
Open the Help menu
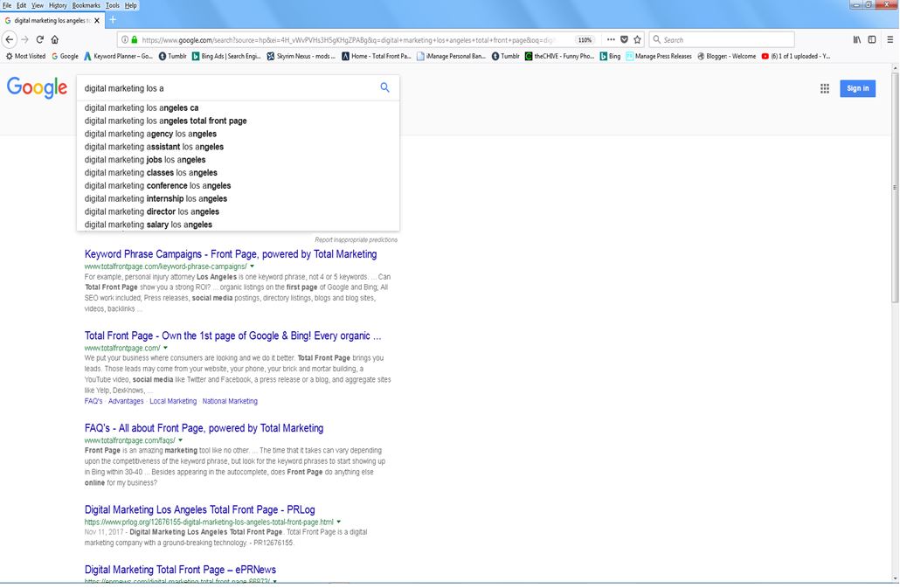click(x=131, y=5)
